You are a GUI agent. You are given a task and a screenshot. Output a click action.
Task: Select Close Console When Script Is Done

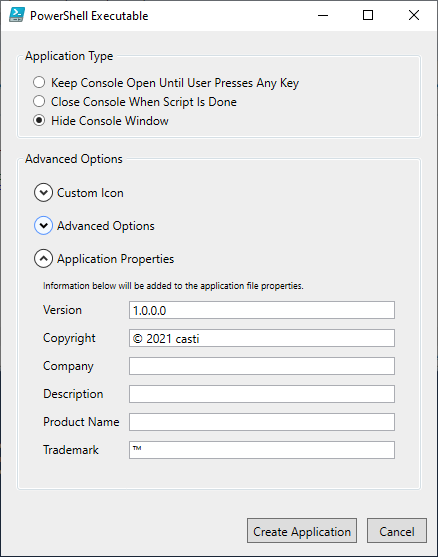(39, 102)
